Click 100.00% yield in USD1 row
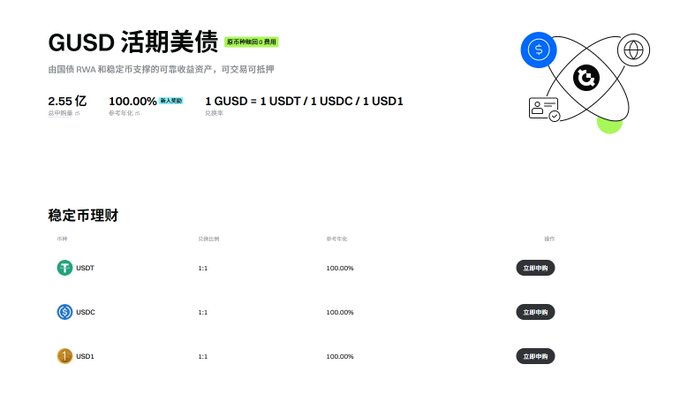Screen dimensions: 680x395 click(x=340, y=357)
